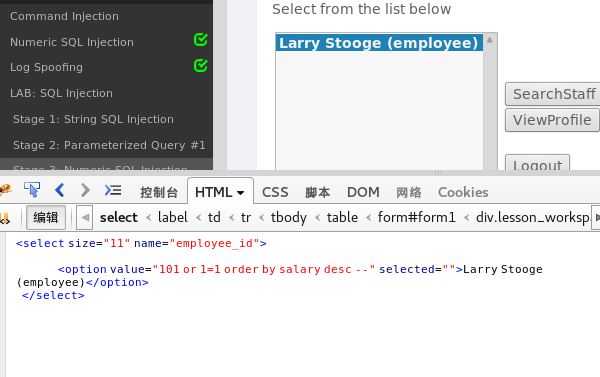This screenshot has width=600, height=377.
Task: Select the 'label' breadcrumb node
Action: pyautogui.click(x=173, y=217)
